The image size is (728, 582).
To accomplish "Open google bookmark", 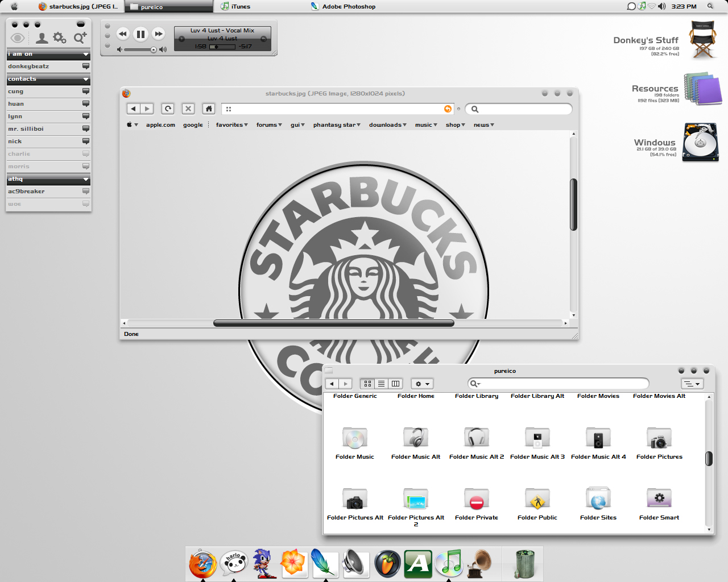I will (193, 125).
